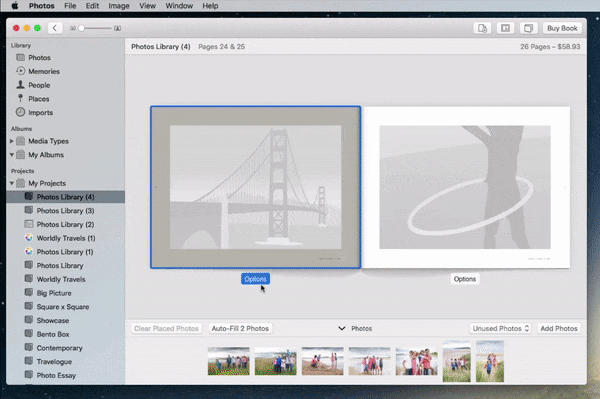
Task: Open the Apple menu
Action: coord(15,6)
